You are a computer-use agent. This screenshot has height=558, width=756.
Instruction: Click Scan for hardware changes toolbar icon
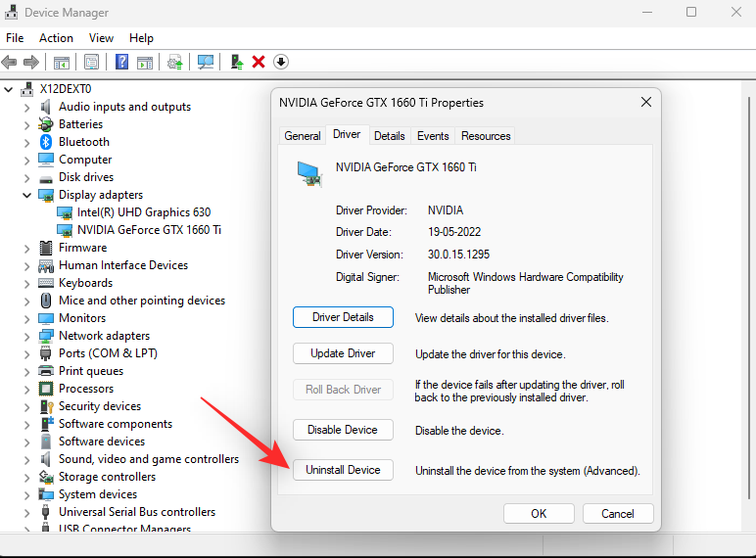206,62
